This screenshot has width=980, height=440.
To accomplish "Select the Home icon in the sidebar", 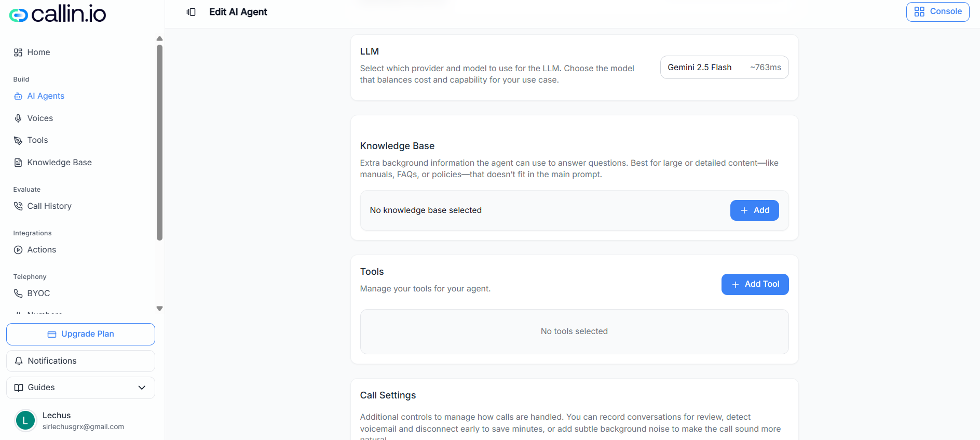I will coord(17,52).
